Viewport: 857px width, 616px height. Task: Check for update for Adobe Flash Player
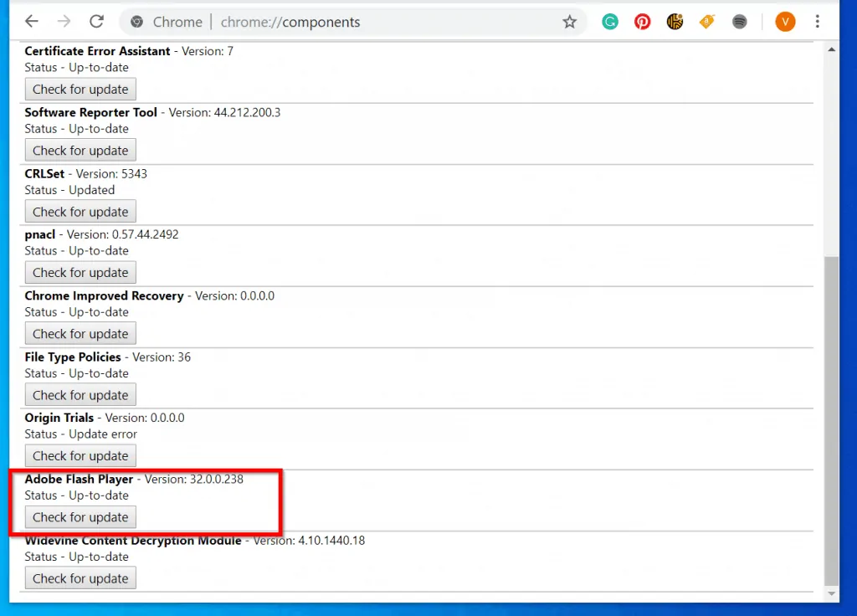click(80, 517)
